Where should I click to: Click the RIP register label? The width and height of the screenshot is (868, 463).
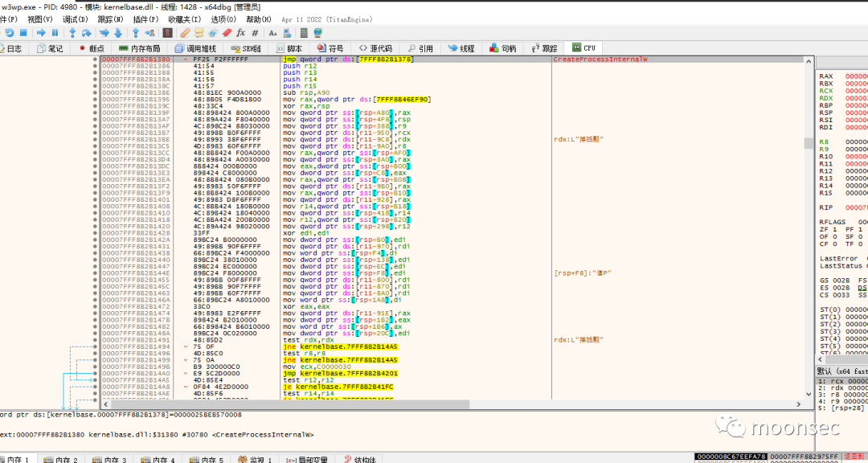pos(826,207)
